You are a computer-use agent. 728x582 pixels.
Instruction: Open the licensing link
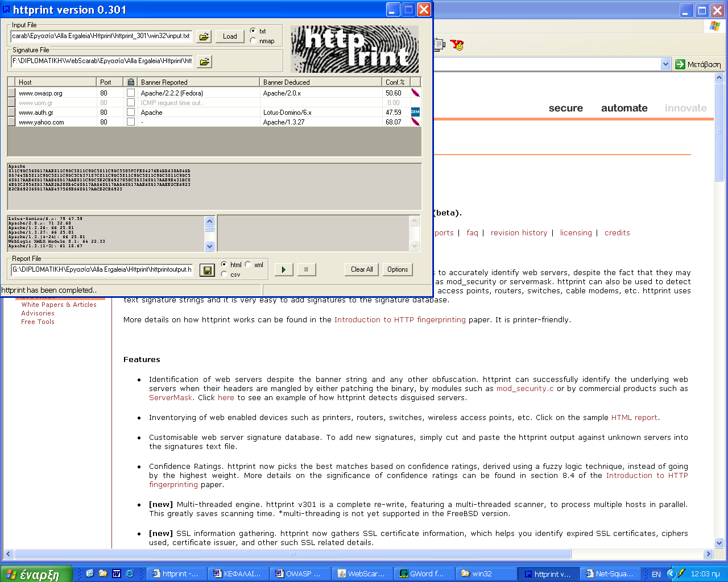click(576, 232)
